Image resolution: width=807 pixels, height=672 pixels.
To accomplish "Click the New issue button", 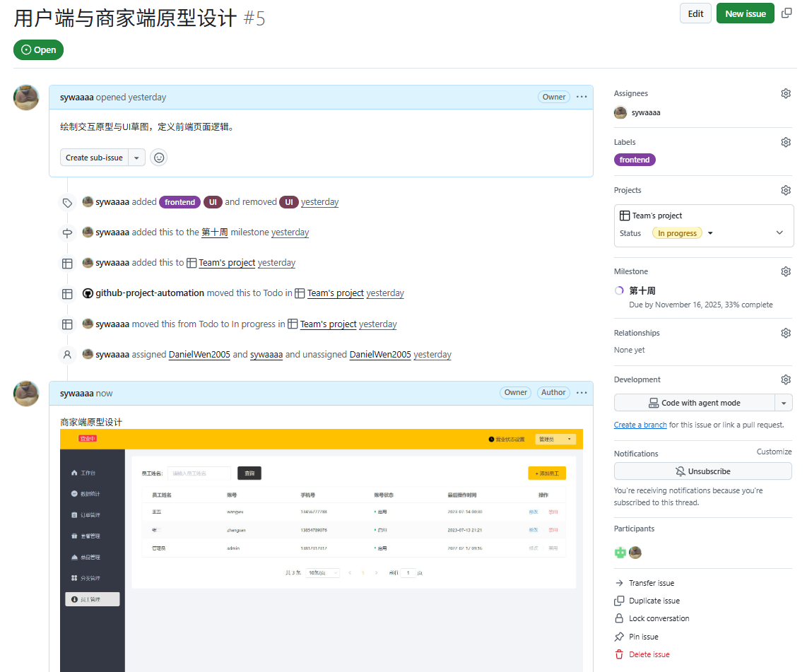I will tap(746, 13).
